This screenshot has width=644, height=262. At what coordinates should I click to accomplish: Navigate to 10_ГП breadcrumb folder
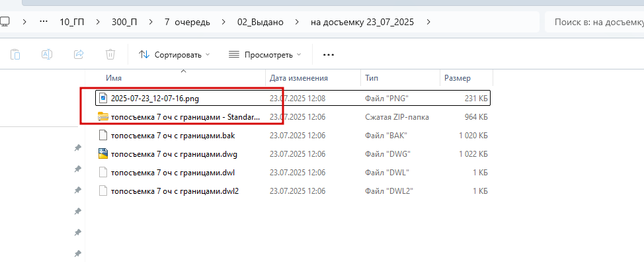point(72,22)
